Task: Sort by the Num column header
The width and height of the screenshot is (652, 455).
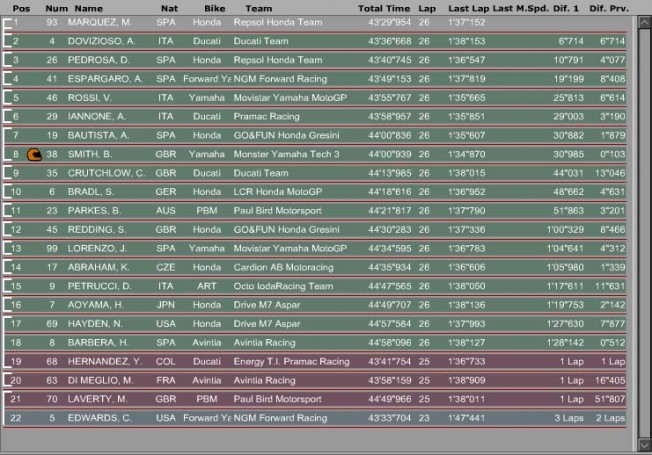Action: point(57,8)
